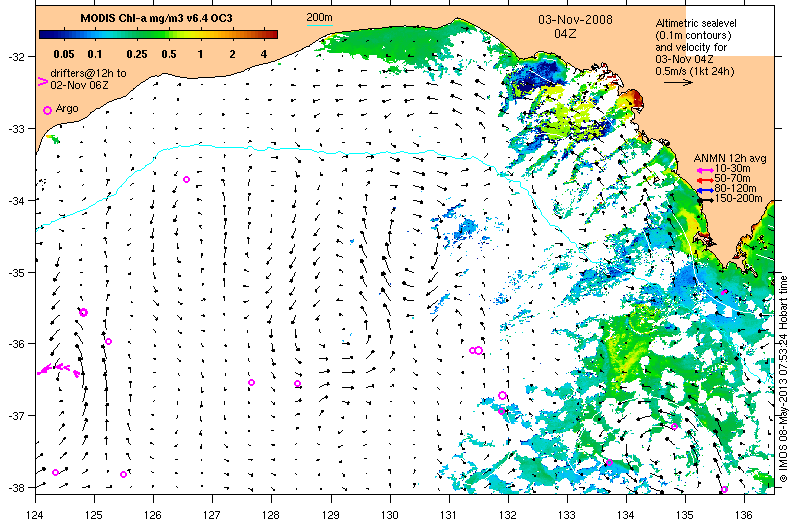This screenshot has width=800, height=520.
Task: Click Argo float near 131.9E, 36.7S
Action: (x=502, y=395)
